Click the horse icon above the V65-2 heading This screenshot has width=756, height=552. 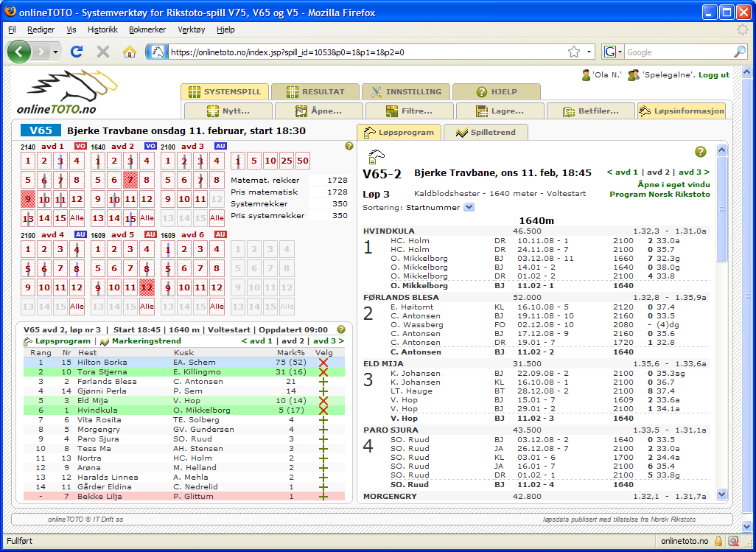[x=376, y=156]
